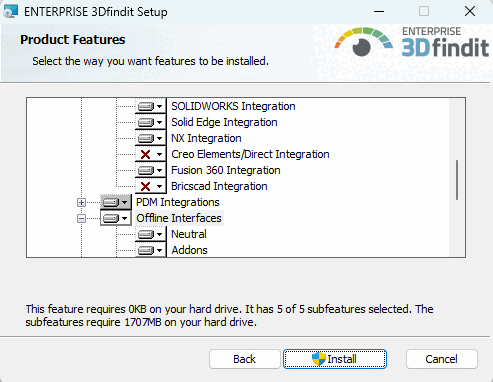Click the Install button

(x=335, y=359)
